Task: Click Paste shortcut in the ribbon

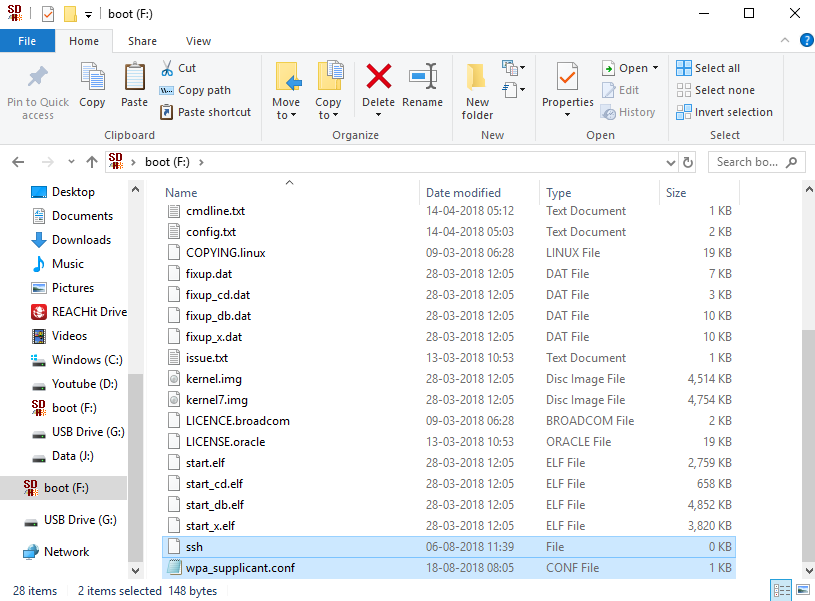Action: tap(205, 112)
